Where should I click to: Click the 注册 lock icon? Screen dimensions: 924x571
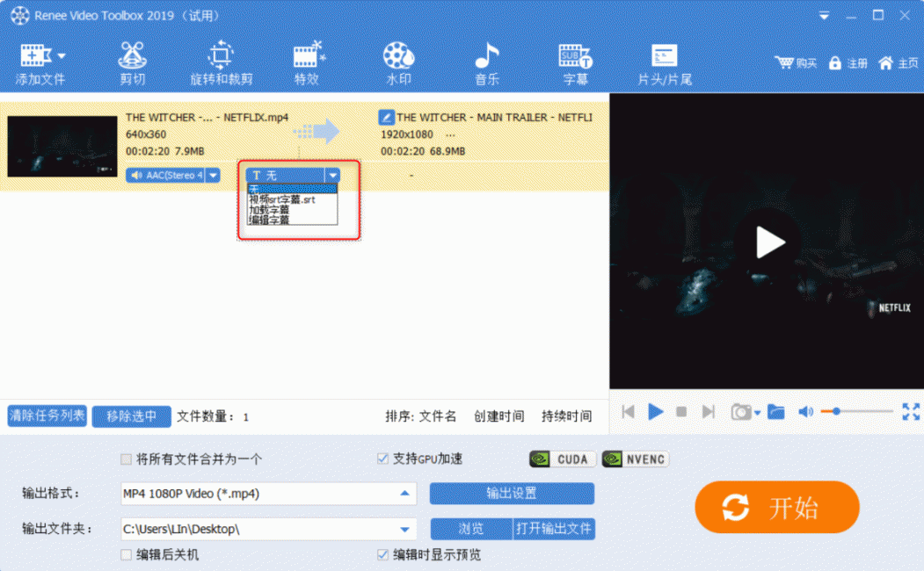(834, 62)
